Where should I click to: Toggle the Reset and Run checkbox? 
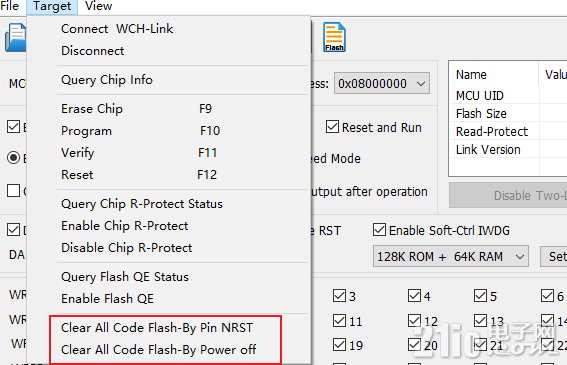(332, 127)
